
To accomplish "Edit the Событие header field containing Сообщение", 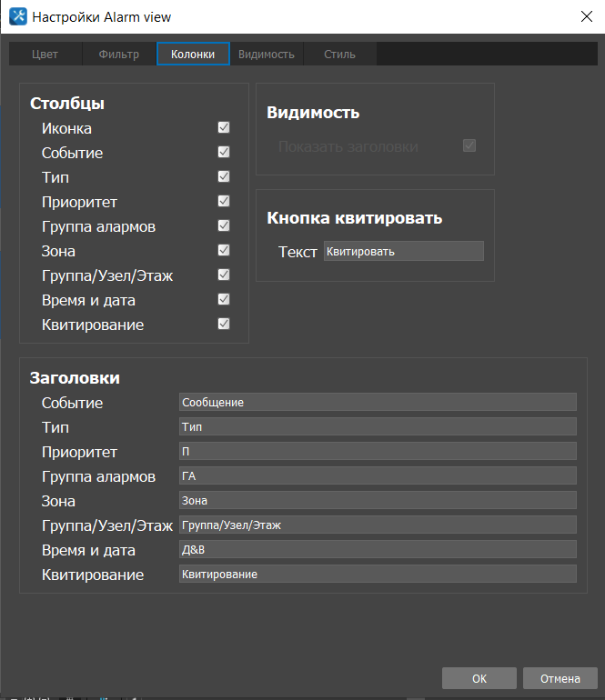I will click(378, 402).
